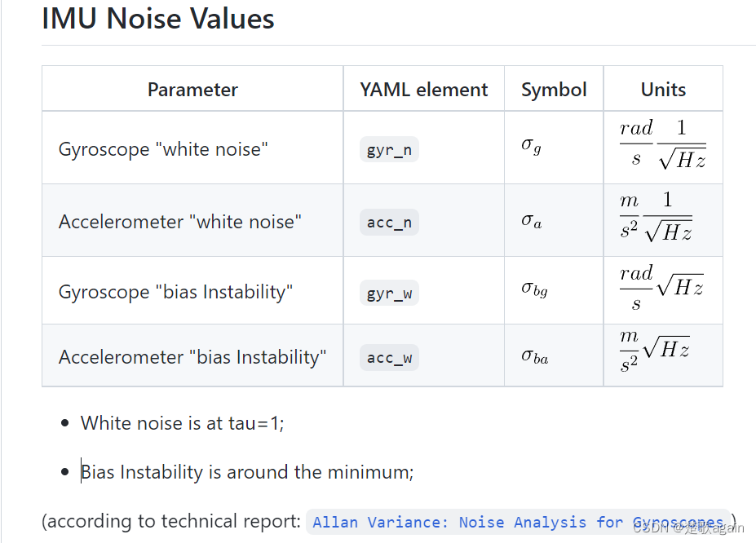
Task: Select the acc_n YAML code element
Action: (389, 223)
